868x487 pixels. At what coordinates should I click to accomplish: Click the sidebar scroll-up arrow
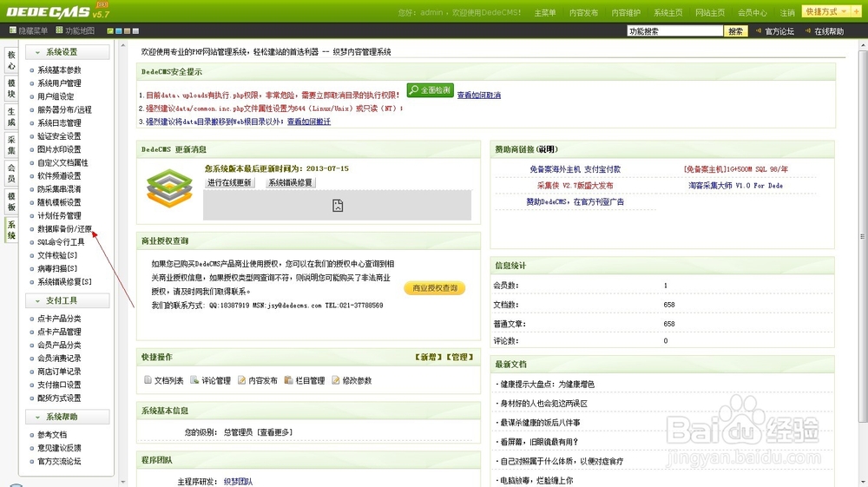click(x=123, y=45)
